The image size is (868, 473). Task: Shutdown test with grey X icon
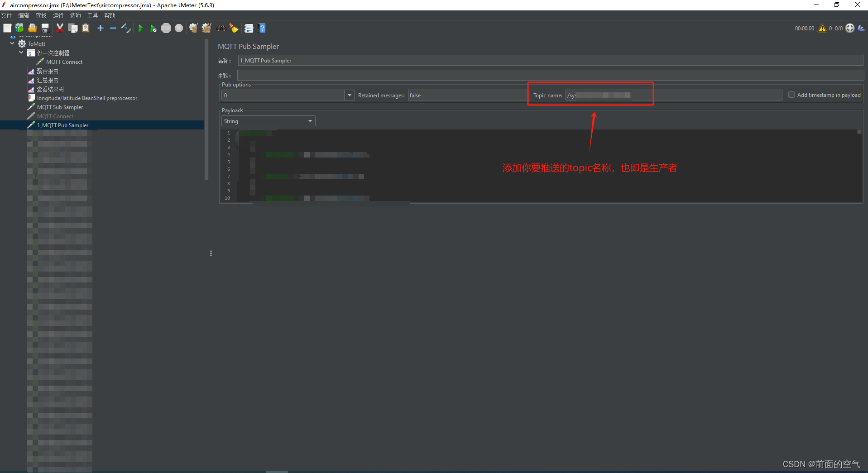[179, 28]
